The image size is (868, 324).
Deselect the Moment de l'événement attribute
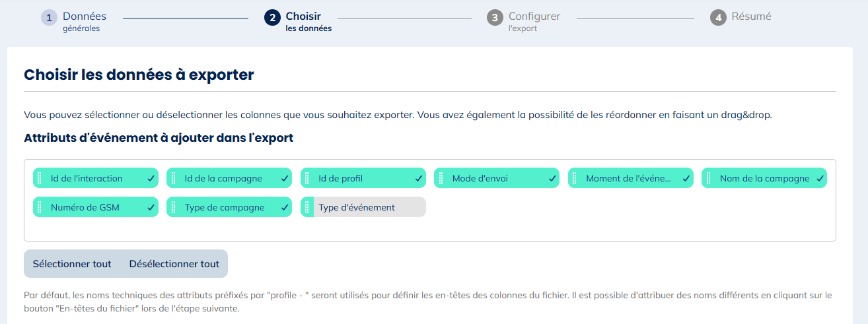click(x=631, y=178)
